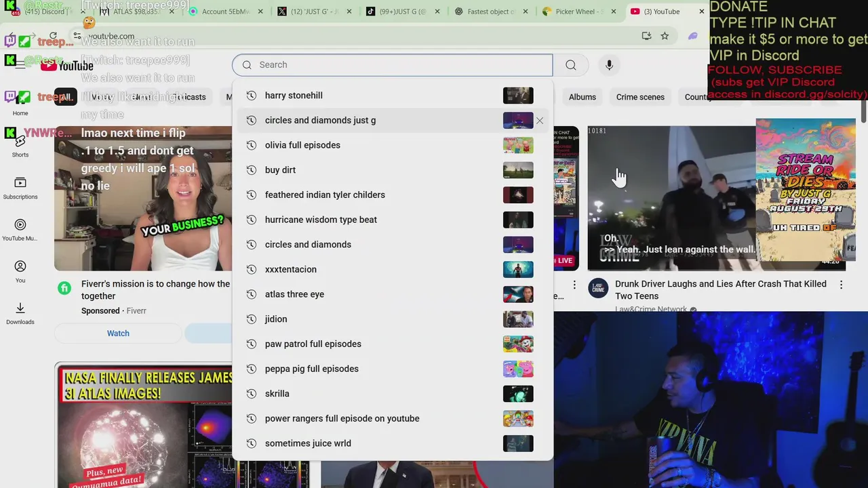Filter by the Podcasts chip
868x488 pixels.
point(188,97)
